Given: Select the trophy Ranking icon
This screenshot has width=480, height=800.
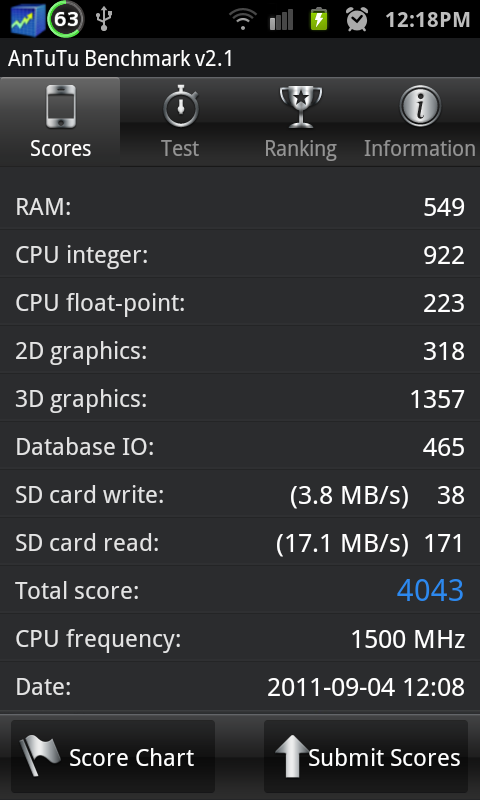Looking at the screenshot, I should [x=300, y=107].
